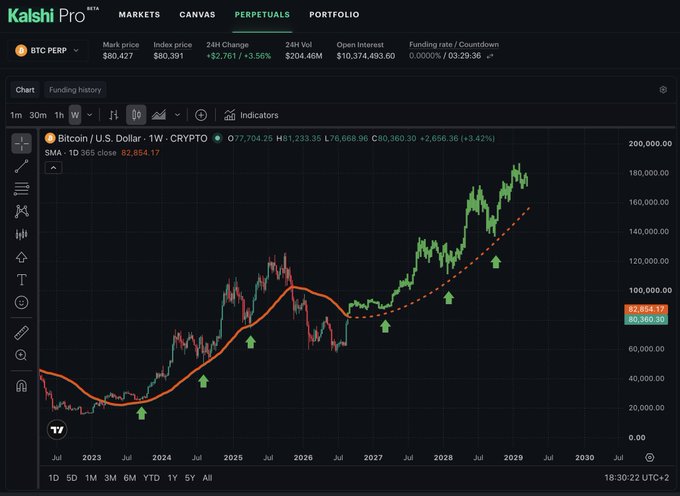Select the crosshair cursor tool
Screen dimensions: 680x496
22,144
